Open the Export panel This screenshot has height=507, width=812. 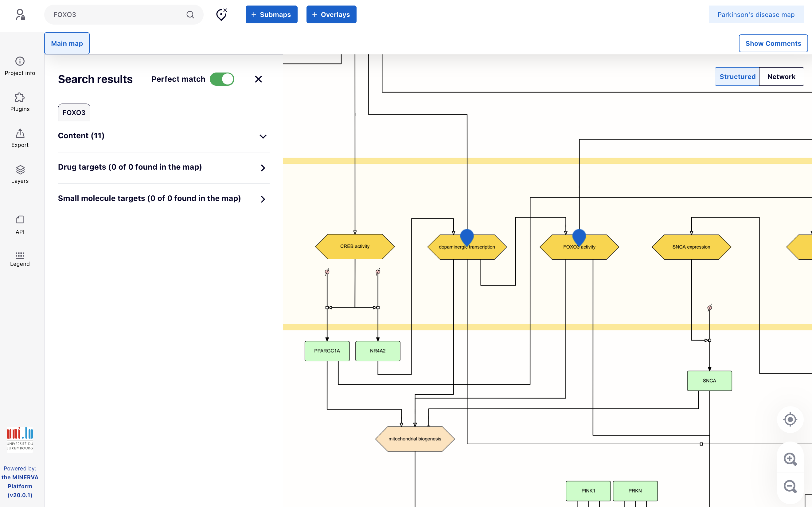coord(20,138)
